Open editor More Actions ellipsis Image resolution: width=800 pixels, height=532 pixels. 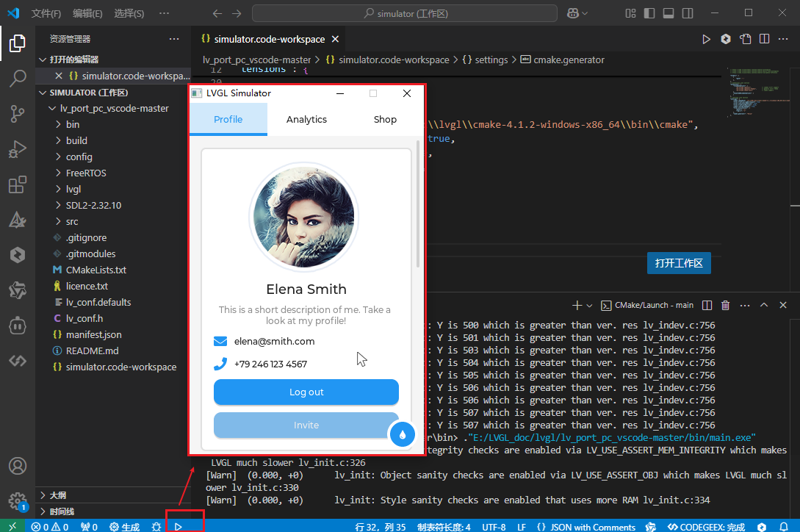[783, 40]
